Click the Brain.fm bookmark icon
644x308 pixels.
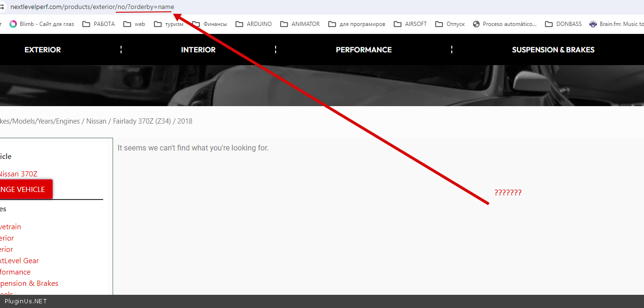(x=593, y=24)
